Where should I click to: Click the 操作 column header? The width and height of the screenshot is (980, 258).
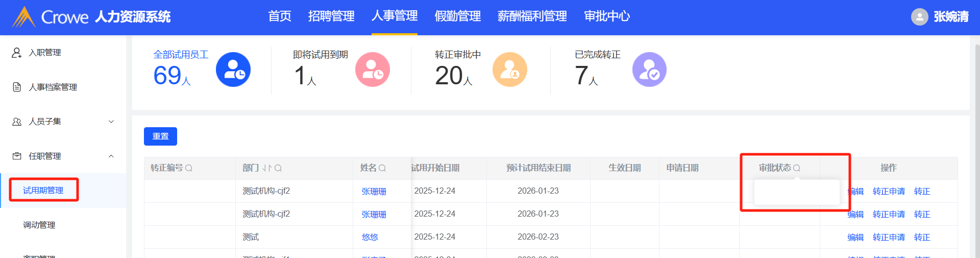tap(889, 168)
